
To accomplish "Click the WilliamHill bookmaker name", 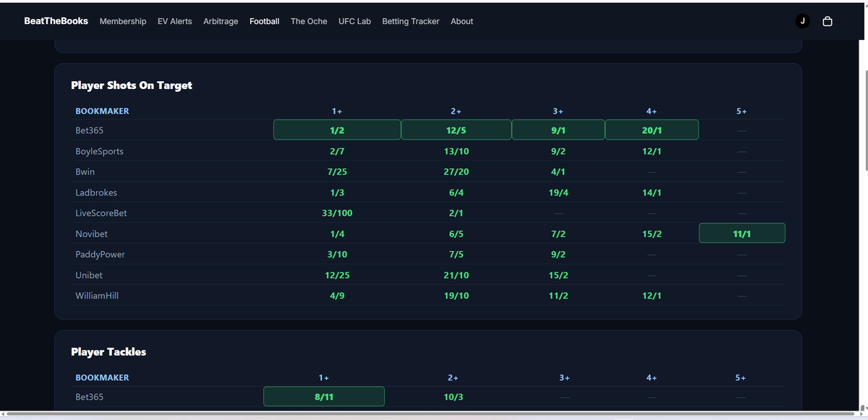I will point(97,295).
